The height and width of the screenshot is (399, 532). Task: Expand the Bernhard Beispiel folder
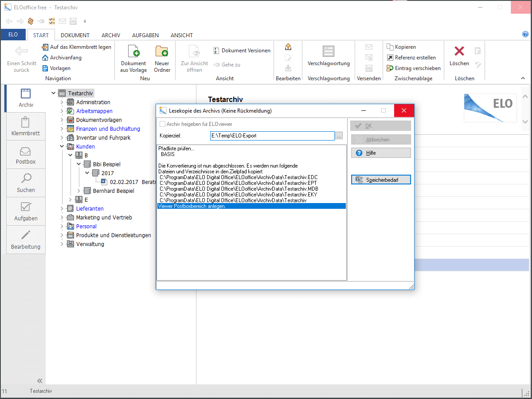(79, 191)
